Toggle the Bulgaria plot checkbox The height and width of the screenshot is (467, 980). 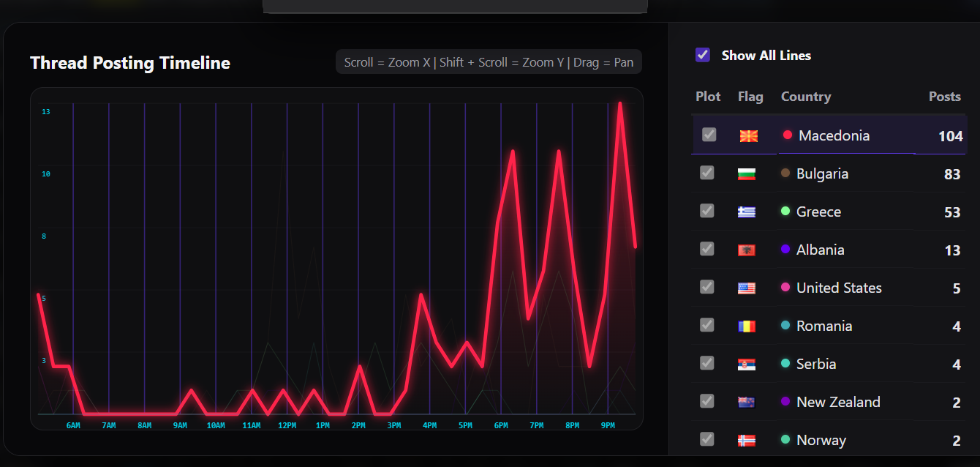707,172
